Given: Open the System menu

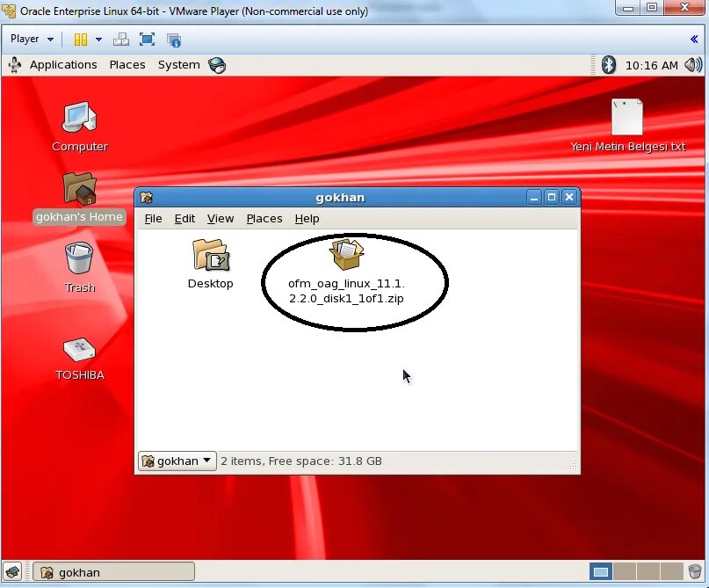Looking at the screenshot, I should 178,65.
